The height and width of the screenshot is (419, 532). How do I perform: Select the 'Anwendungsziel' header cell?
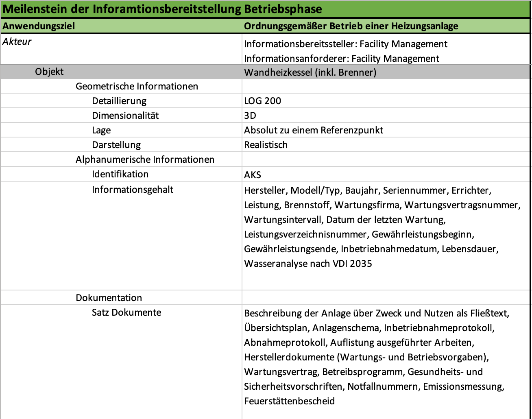click(39, 26)
